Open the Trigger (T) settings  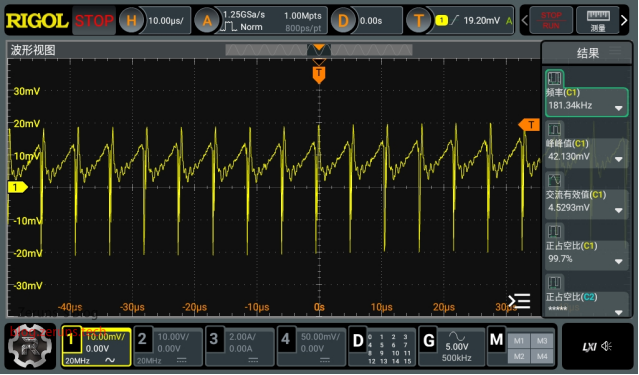pyautogui.click(x=418, y=20)
